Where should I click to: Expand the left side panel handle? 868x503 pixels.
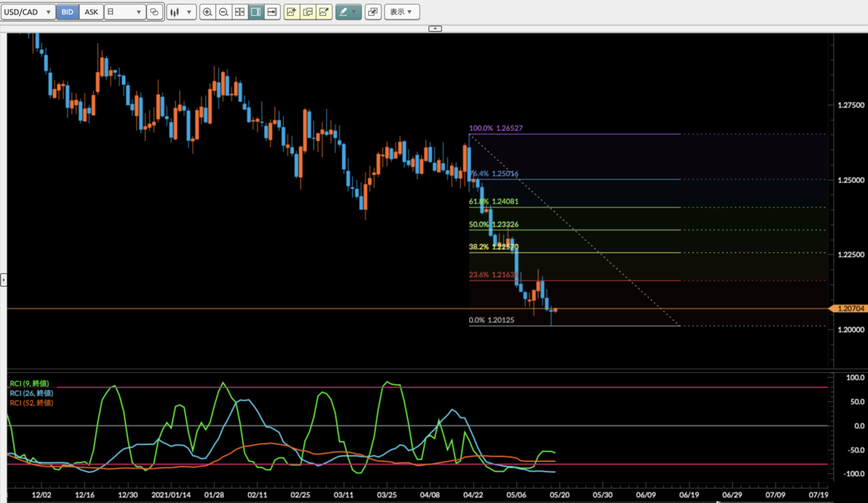(x=3, y=279)
